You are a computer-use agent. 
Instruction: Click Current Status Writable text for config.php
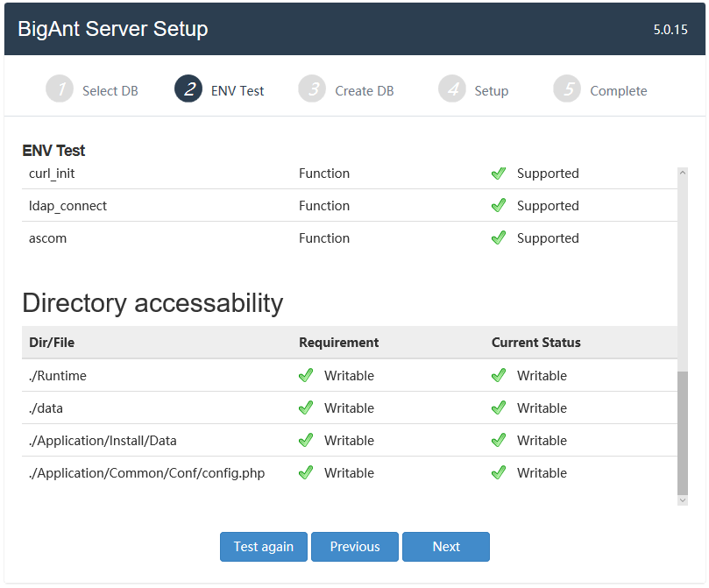[542, 473]
